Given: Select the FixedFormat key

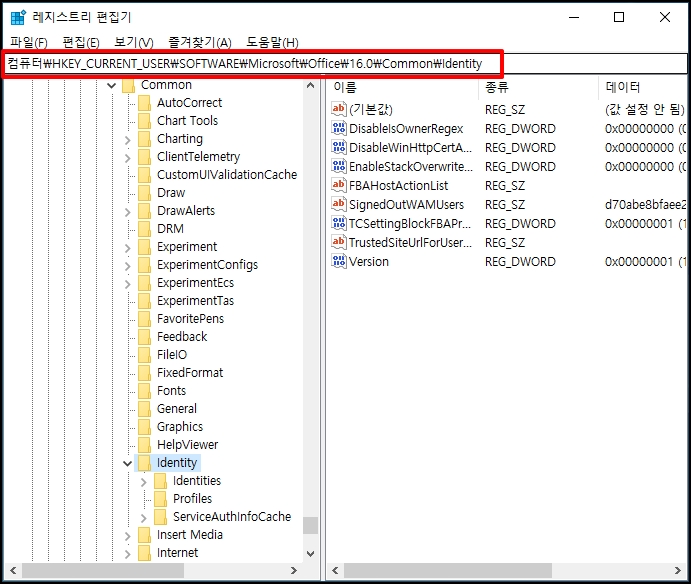Looking at the screenshot, I should [x=190, y=373].
